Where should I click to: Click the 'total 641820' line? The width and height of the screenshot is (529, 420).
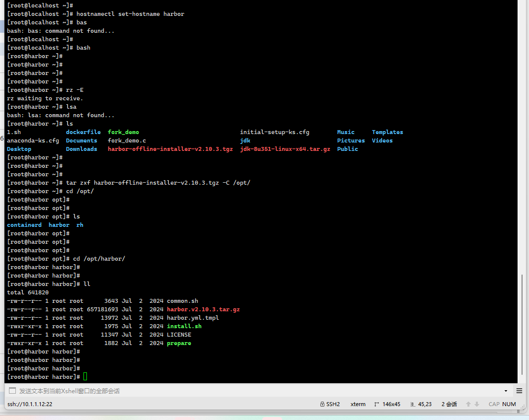[x=28, y=292]
